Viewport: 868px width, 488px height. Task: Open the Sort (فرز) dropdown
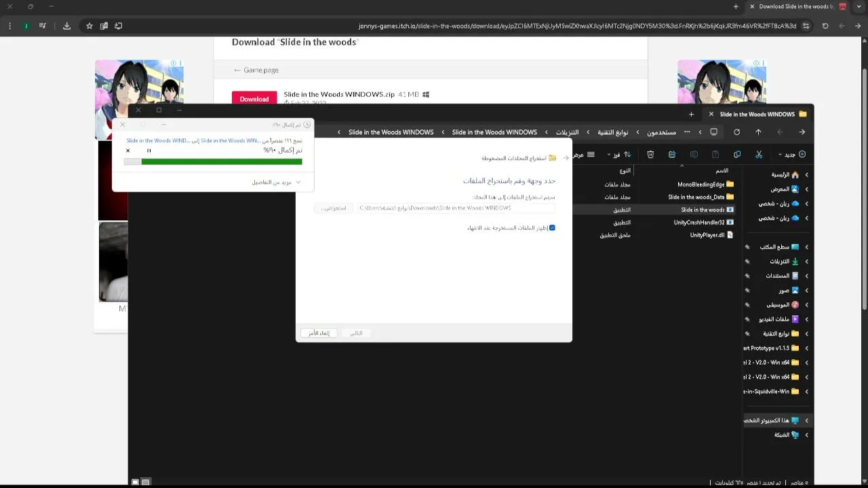[x=618, y=155]
